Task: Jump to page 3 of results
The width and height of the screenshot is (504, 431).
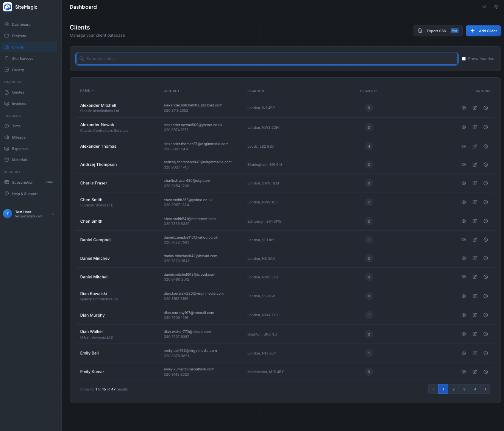Action: click(x=464, y=389)
